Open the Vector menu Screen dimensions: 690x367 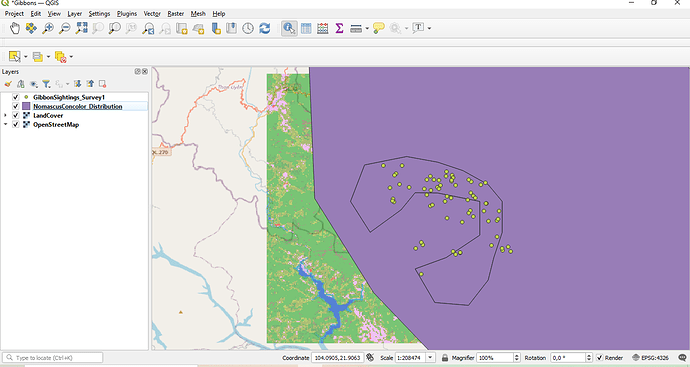click(x=152, y=14)
